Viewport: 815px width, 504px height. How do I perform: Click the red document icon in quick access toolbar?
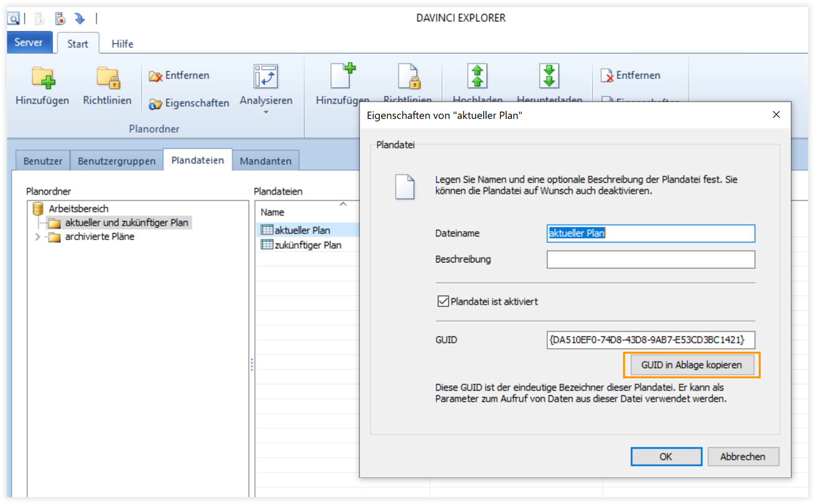[60, 18]
